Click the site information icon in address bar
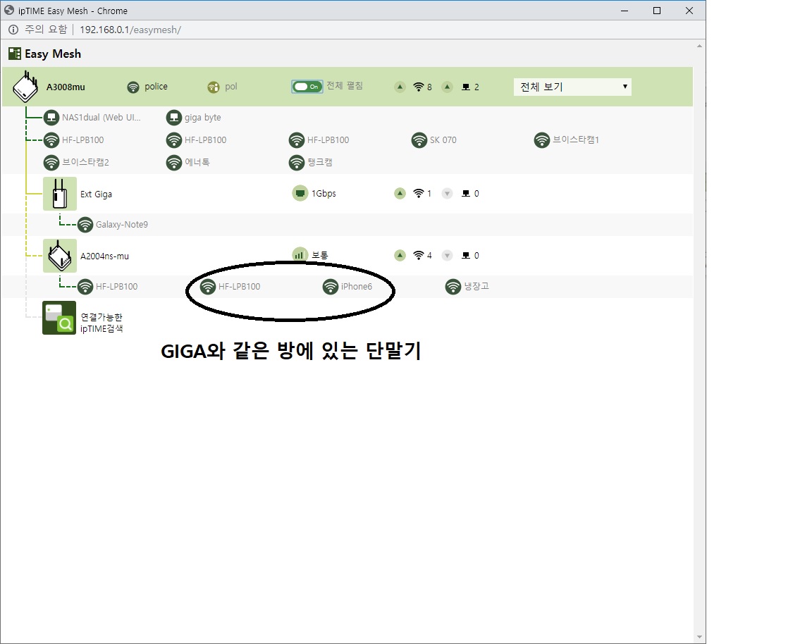This screenshot has width=812, height=644. [x=13, y=30]
